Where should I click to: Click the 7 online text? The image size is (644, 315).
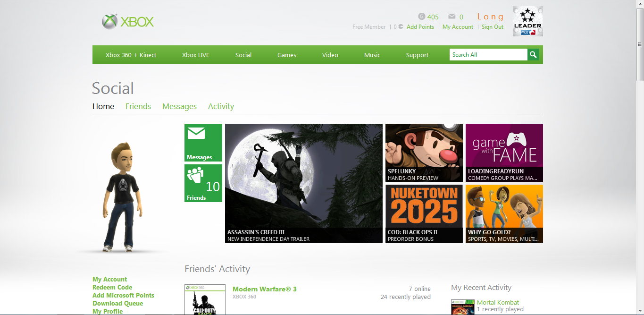pos(419,289)
